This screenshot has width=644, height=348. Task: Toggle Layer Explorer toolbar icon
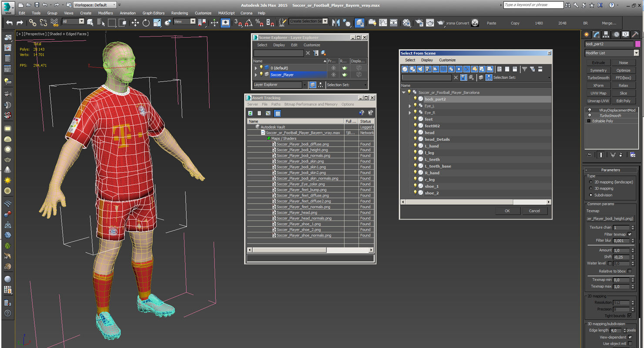359,23
